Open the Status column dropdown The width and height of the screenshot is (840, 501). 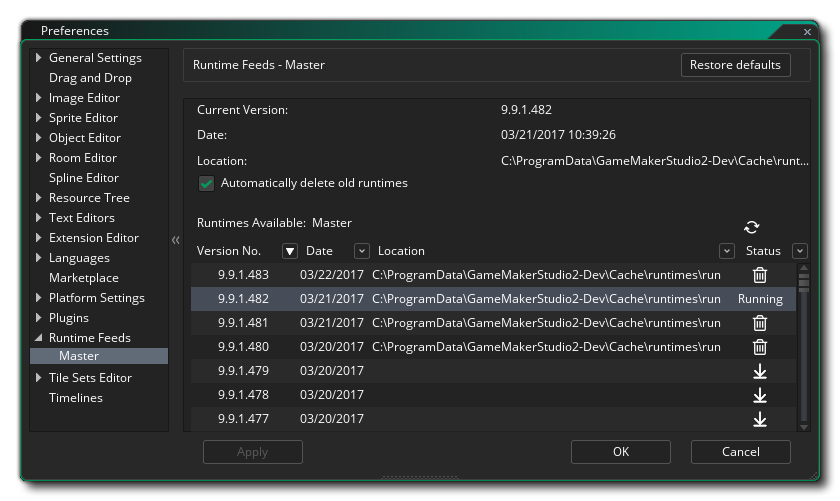pyautogui.click(x=799, y=251)
